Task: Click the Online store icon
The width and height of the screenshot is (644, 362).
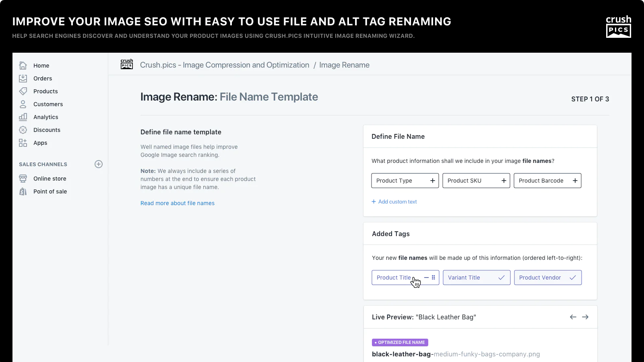Action: tap(23, 179)
